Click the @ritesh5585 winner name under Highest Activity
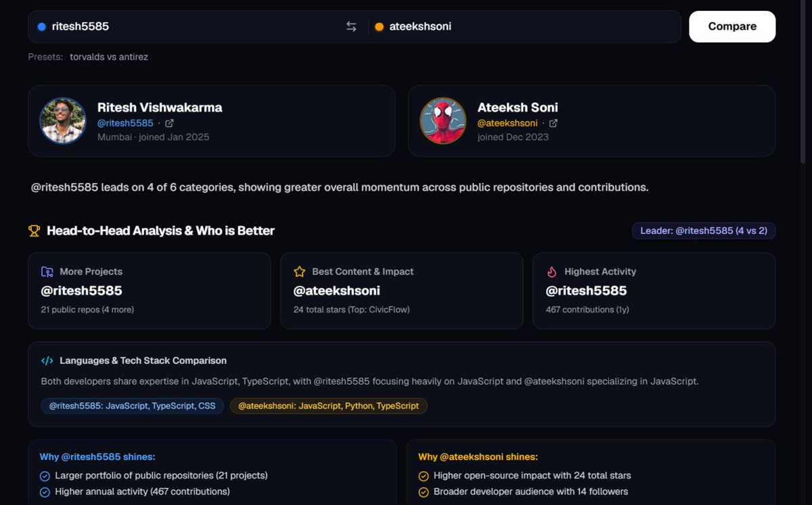Image resolution: width=812 pixels, height=505 pixels. pos(586,291)
